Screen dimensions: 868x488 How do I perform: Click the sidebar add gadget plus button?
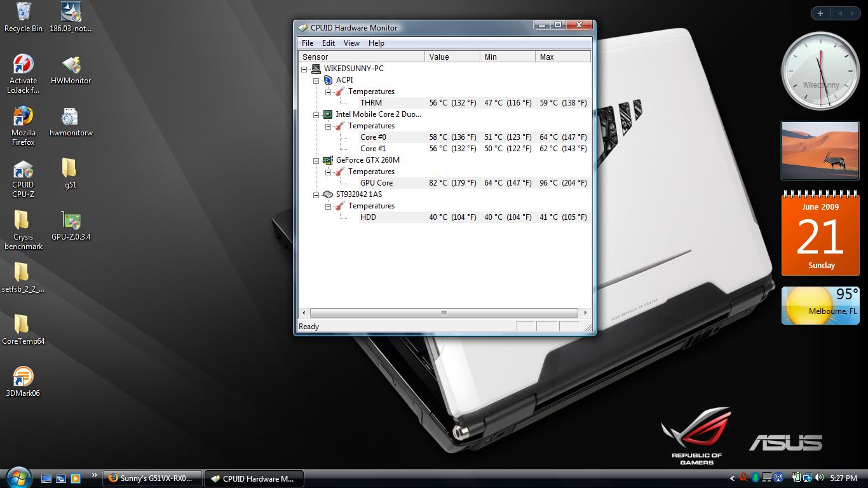[x=820, y=13]
